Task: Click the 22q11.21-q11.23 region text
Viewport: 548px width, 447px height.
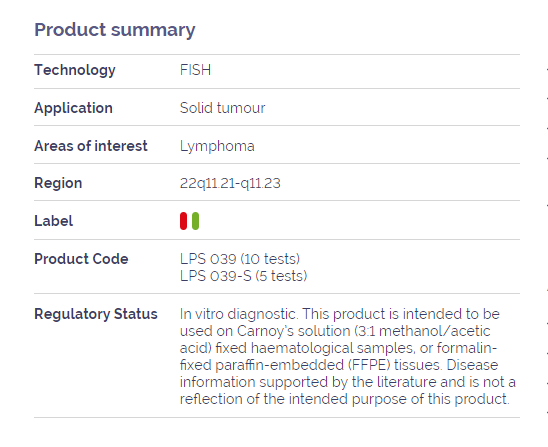Action: pos(230,183)
